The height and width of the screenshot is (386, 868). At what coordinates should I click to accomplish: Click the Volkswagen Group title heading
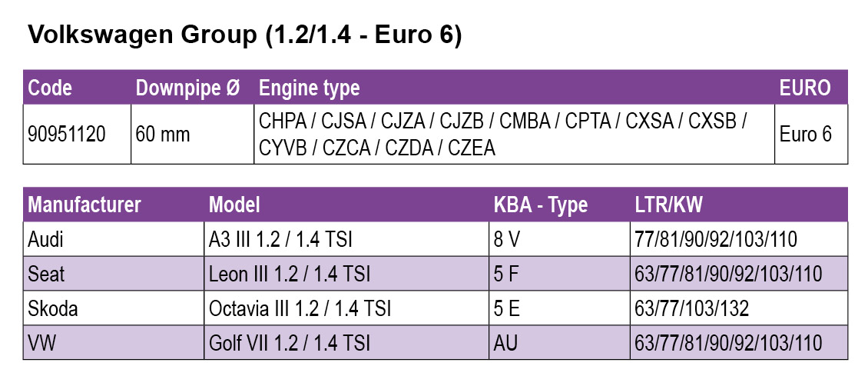tap(244, 35)
